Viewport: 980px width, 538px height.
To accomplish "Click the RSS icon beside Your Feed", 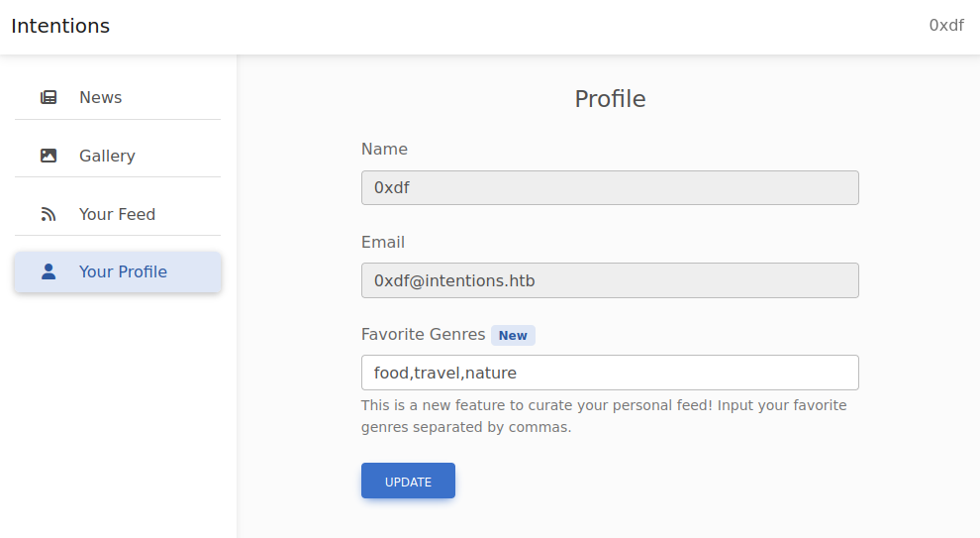I will tap(49, 214).
